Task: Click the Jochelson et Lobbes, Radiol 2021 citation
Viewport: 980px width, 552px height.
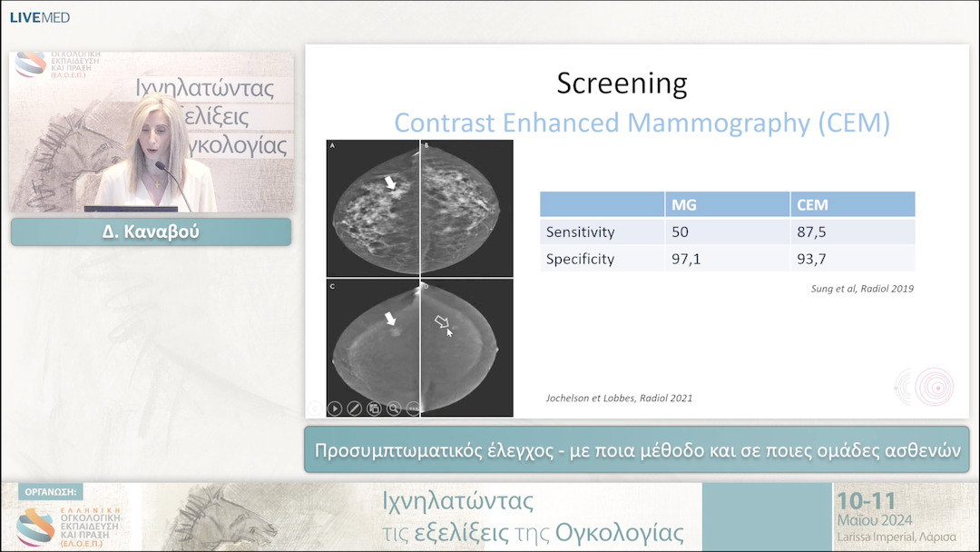Action: 619,399
